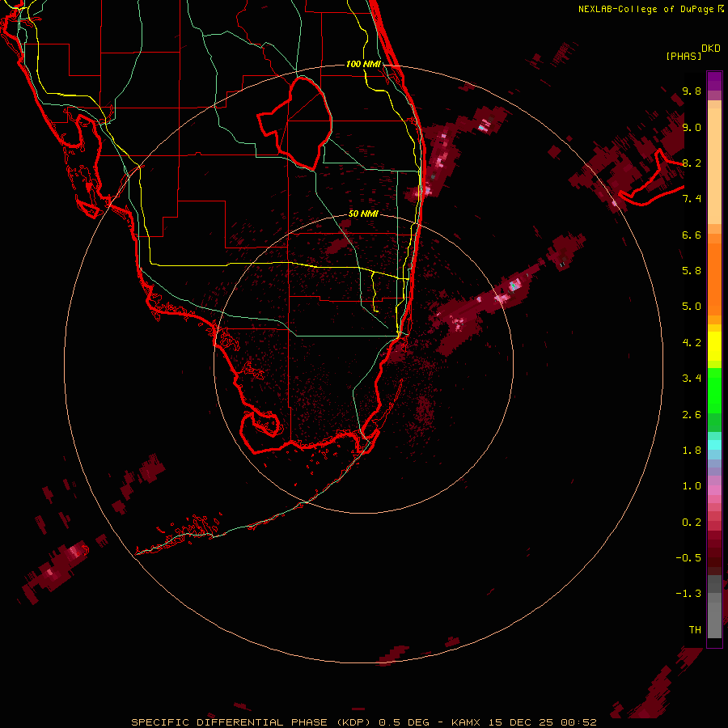Pick the pale peach band in the color scale
Screen dimensions: 728x728
(x=714, y=166)
